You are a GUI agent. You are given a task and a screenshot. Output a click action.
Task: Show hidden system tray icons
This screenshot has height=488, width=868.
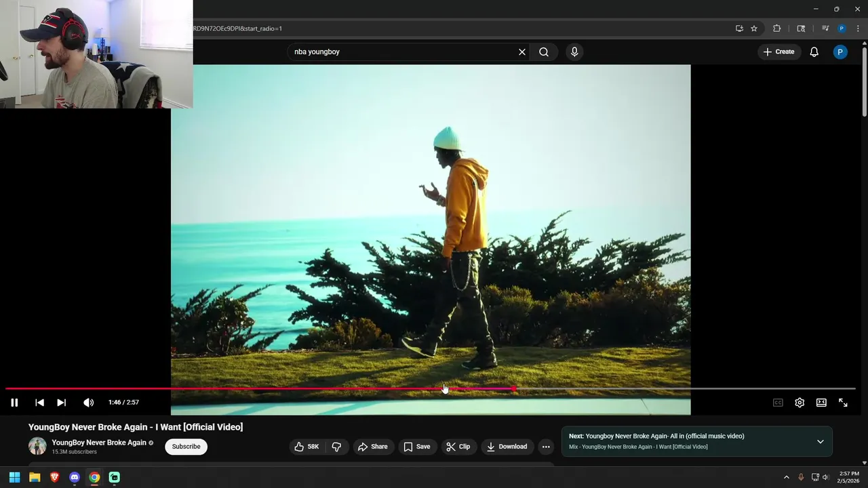787,477
